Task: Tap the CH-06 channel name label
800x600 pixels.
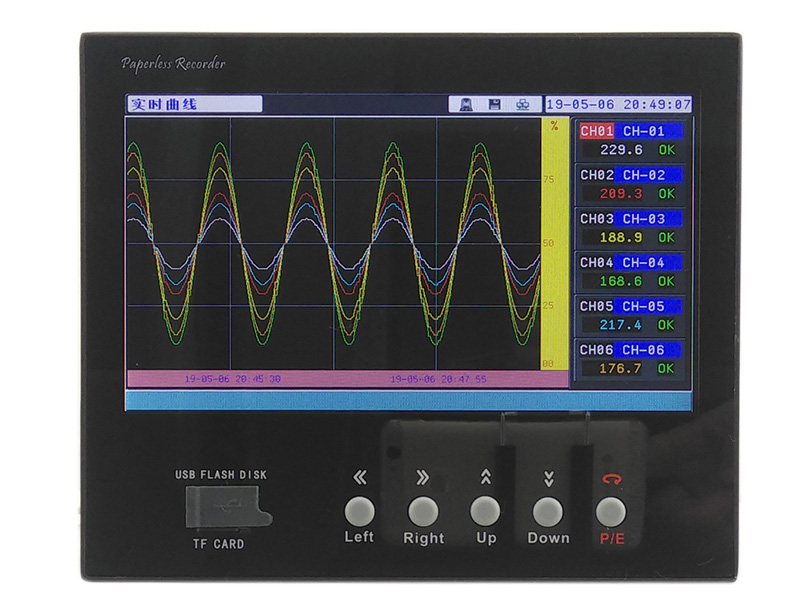Action: coord(644,350)
